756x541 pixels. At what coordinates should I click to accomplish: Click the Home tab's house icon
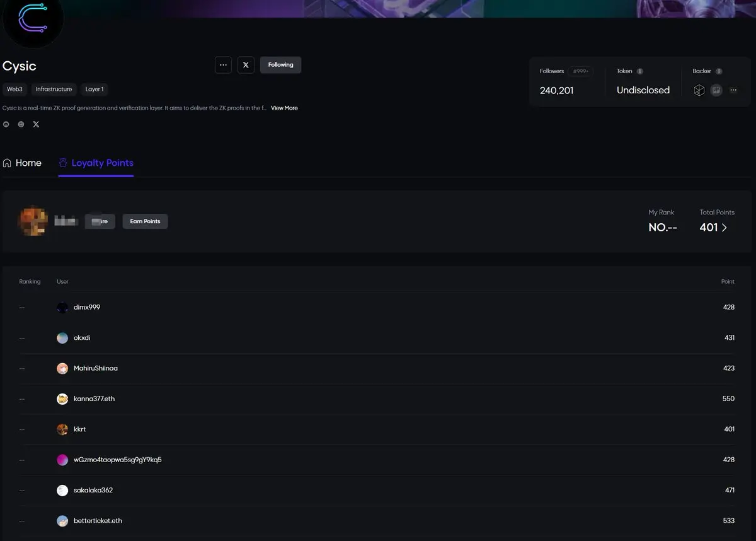click(x=7, y=163)
